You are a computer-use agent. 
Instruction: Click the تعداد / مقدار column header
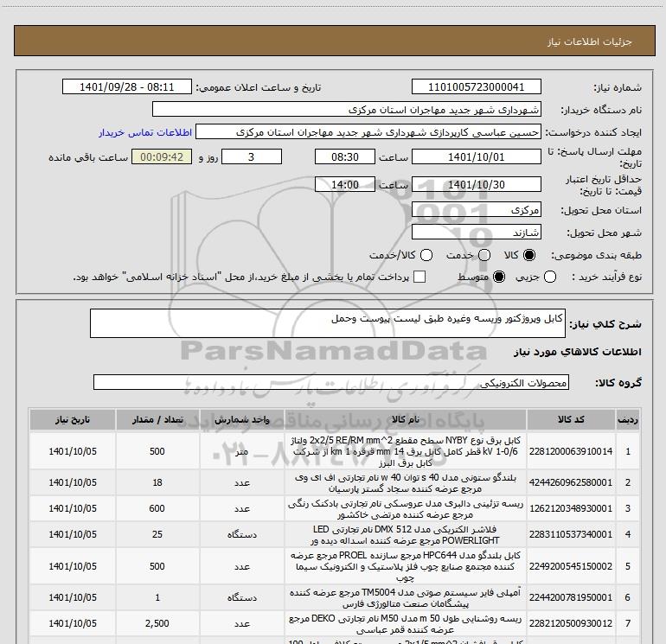pos(157,419)
